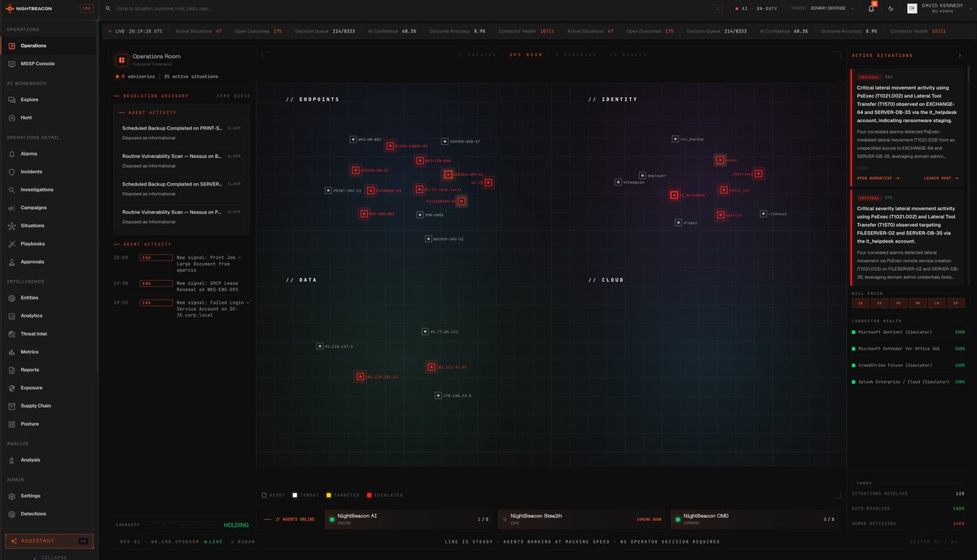This screenshot has height=560, width=977.
Task: Open Incidents in the sidebar
Action: (49, 172)
